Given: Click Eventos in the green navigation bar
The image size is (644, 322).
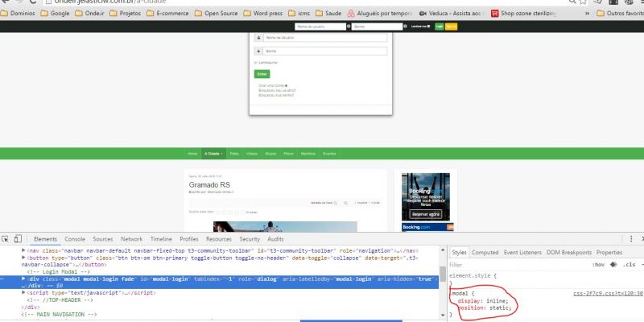Looking at the screenshot, I should coord(329,154).
